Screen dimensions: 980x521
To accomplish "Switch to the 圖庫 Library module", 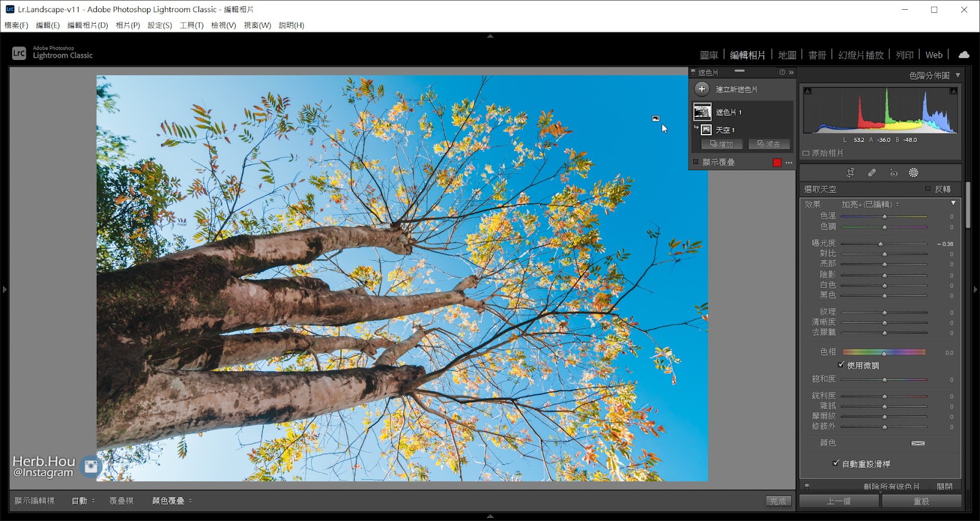I will [x=709, y=55].
